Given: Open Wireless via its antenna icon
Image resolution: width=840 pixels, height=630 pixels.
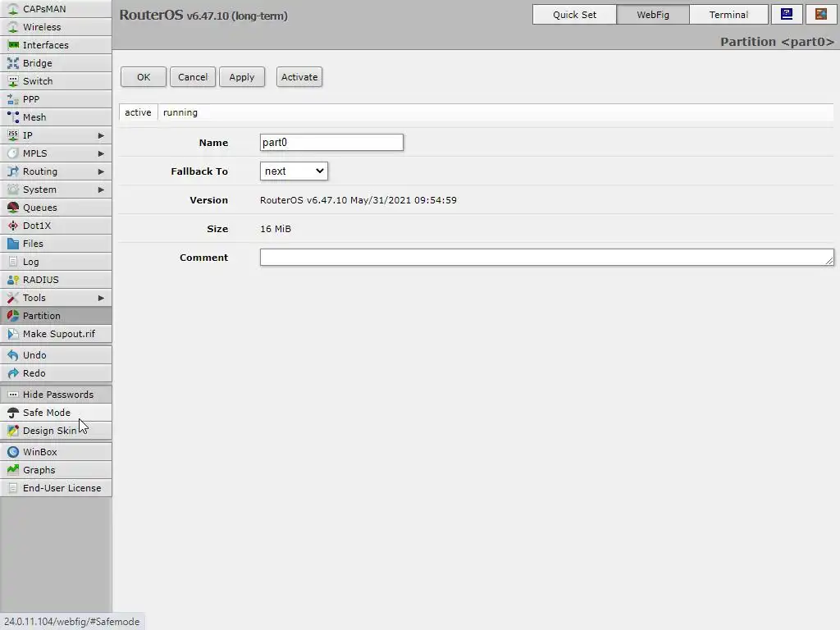Looking at the screenshot, I should (x=13, y=27).
